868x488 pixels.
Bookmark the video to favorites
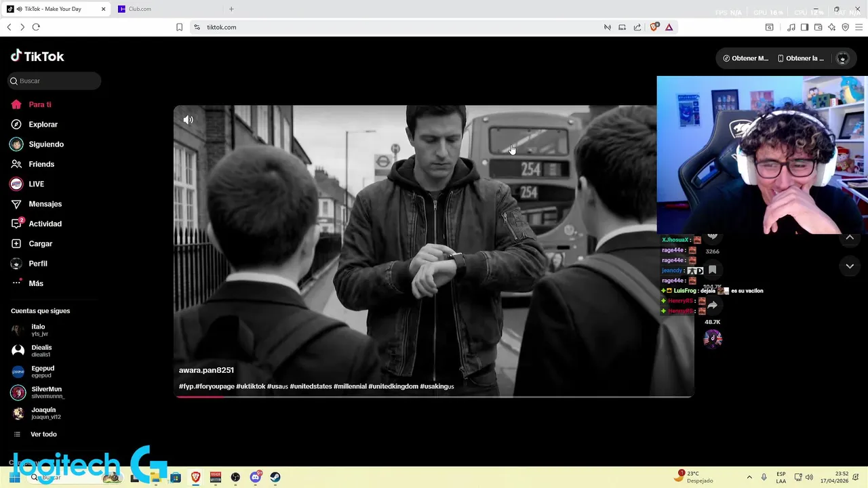click(713, 270)
